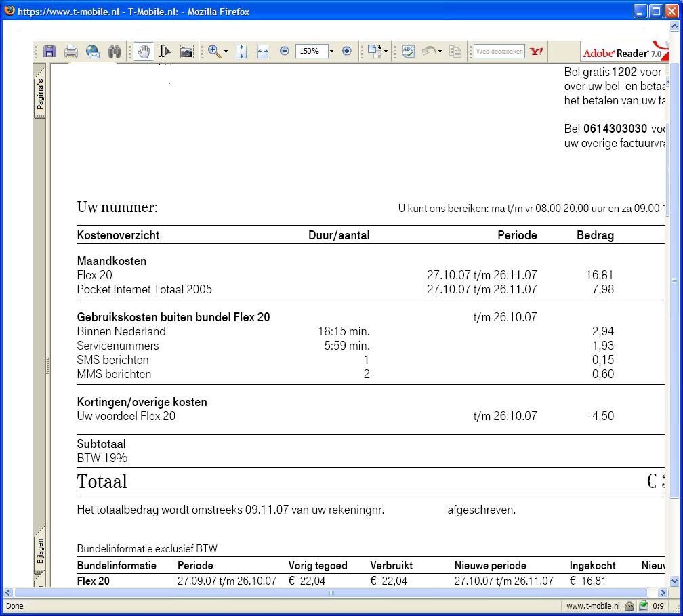The image size is (683, 616).
Task: Activate the Snapshot camera tool
Action: (186, 52)
